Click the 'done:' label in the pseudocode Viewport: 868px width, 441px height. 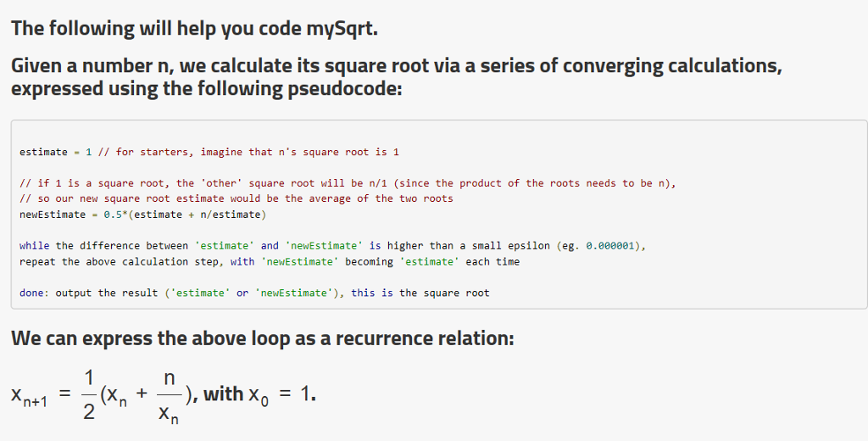pos(34,293)
